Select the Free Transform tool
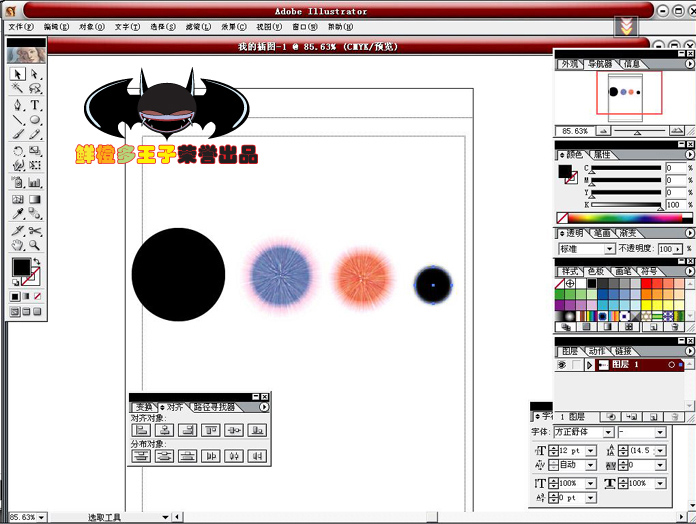This screenshot has width=696, height=524. tap(35, 165)
